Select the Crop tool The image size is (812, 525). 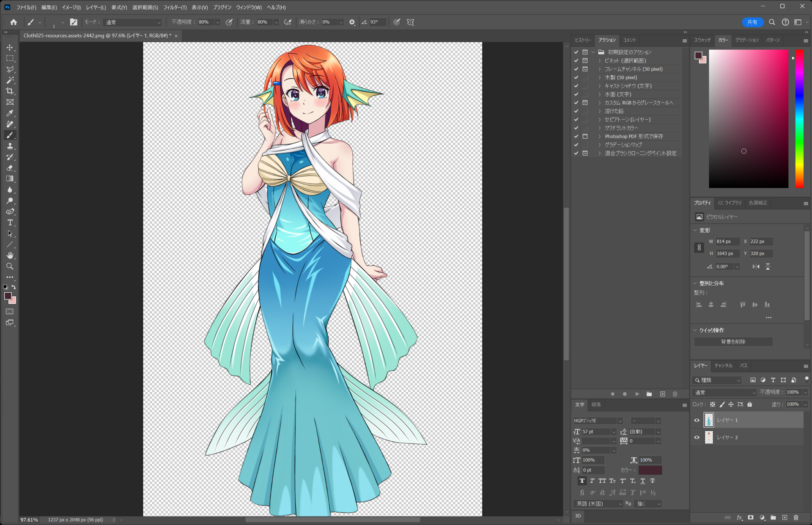pos(10,91)
